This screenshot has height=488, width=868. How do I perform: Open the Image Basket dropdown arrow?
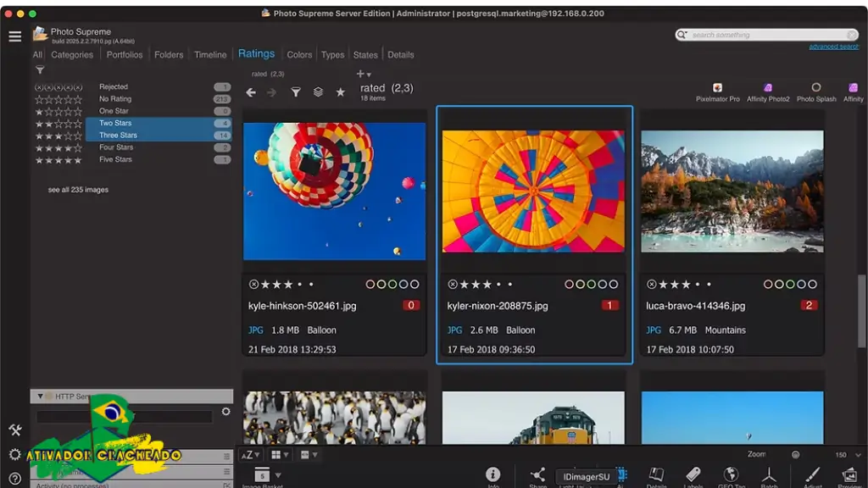point(278,475)
